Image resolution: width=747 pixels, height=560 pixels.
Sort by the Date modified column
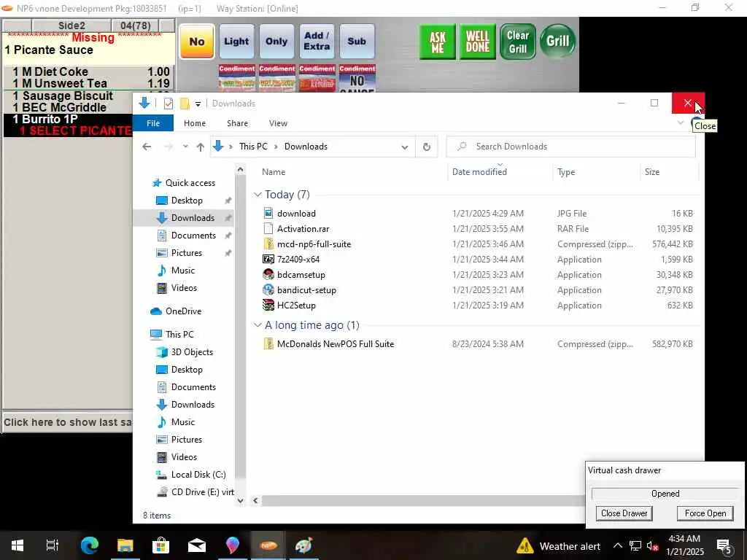pos(479,172)
